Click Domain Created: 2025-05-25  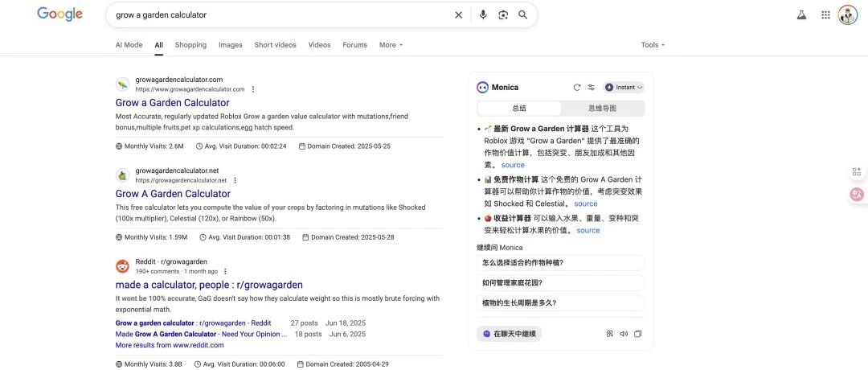tap(344, 146)
